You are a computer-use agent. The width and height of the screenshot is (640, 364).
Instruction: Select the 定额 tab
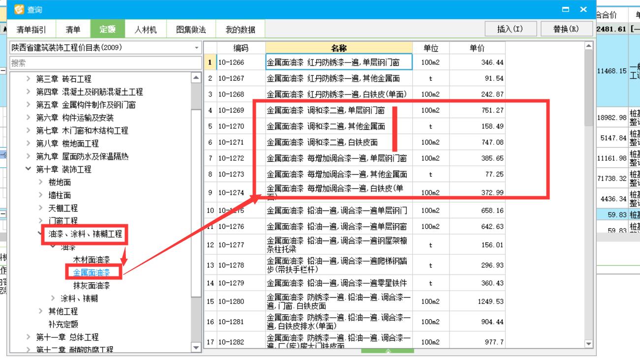coord(108,30)
